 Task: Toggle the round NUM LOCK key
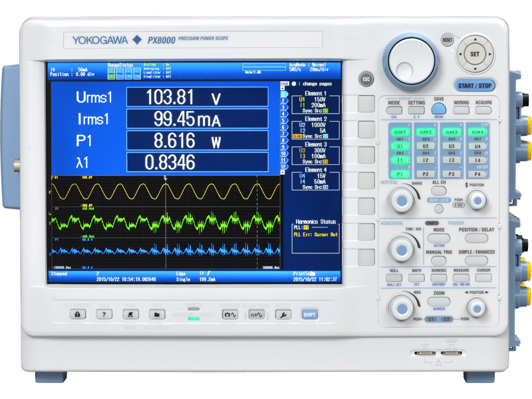click(439, 209)
